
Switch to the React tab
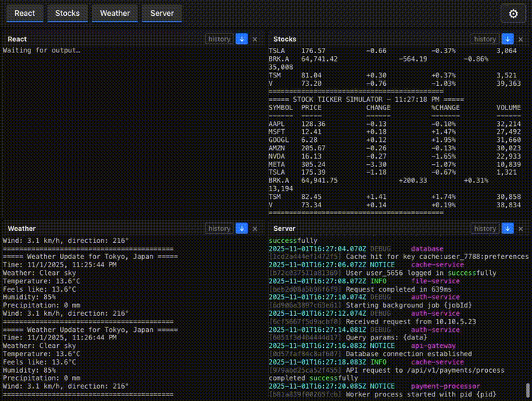25,13
